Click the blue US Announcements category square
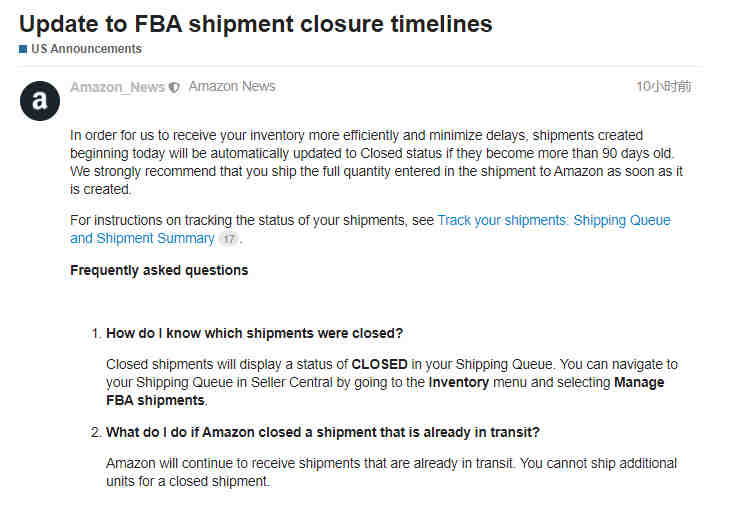The height and width of the screenshot is (510, 737). pos(23,49)
